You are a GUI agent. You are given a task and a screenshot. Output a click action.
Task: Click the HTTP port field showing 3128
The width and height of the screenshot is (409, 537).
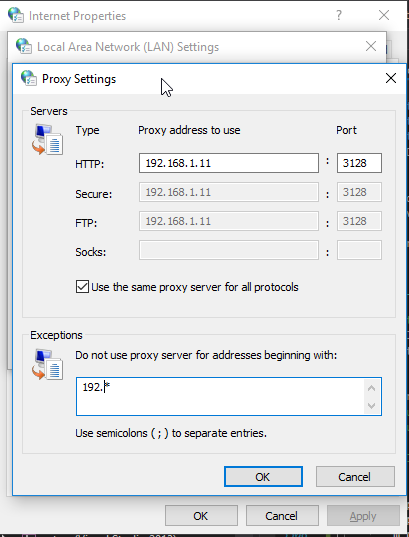click(x=359, y=163)
